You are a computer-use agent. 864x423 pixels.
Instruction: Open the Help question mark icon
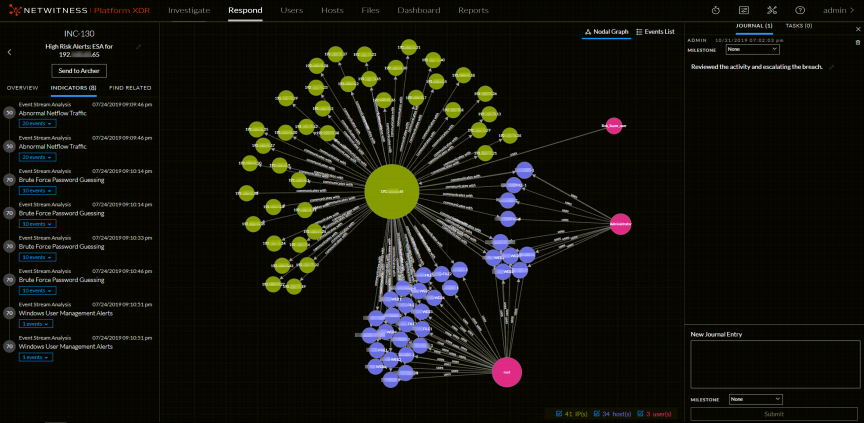click(800, 10)
